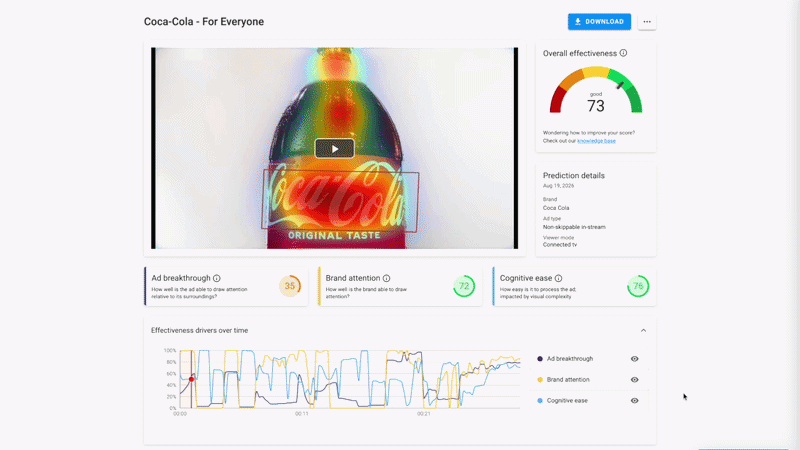The image size is (800, 450).
Task: Click the overall effectiveness gauge score 73
Action: (595, 106)
